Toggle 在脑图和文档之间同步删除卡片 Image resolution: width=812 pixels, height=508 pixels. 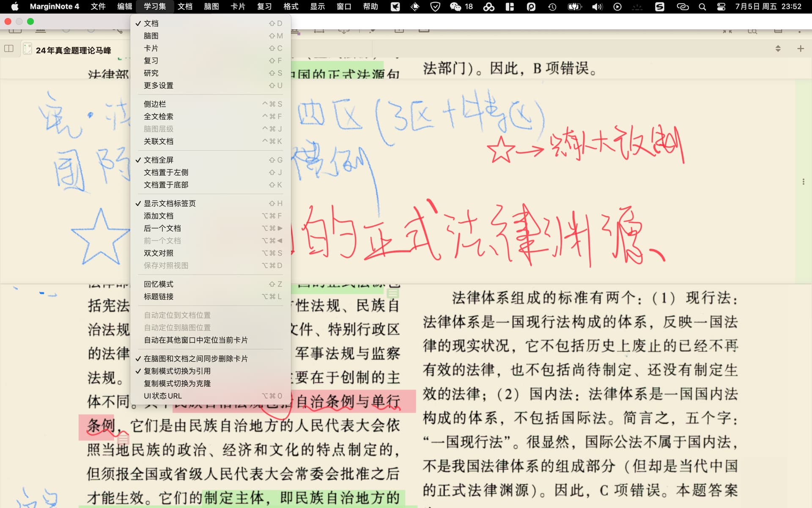[210, 359]
